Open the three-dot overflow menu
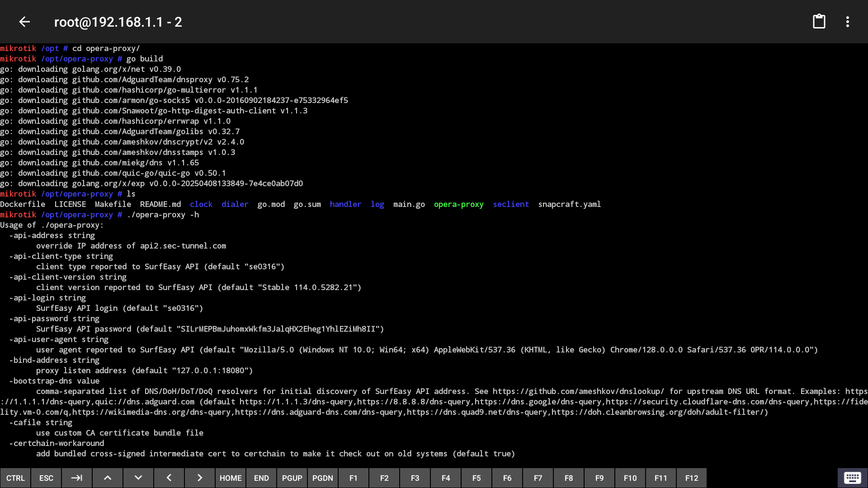The image size is (868, 488). tap(847, 22)
